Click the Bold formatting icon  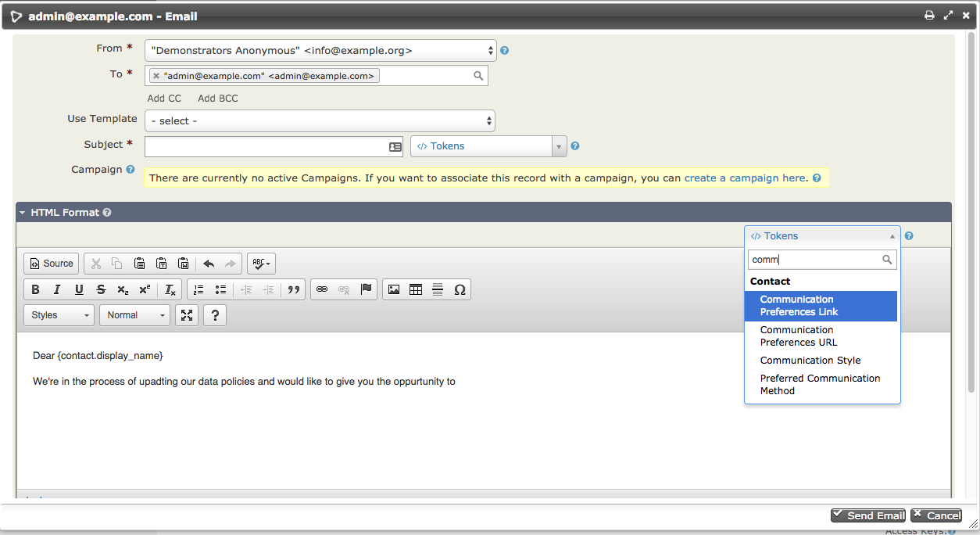click(35, 289)
